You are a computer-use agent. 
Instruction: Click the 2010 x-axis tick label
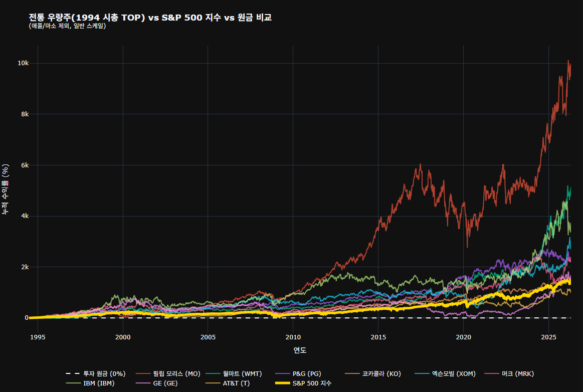point(293,337)
